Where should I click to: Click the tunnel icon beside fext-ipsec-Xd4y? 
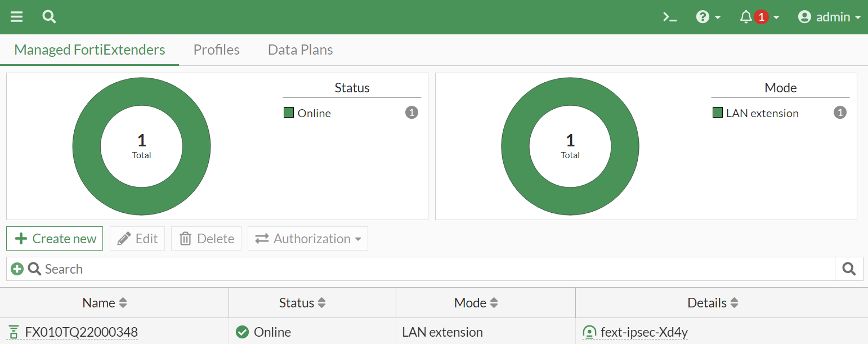click(x=589, y=332)
